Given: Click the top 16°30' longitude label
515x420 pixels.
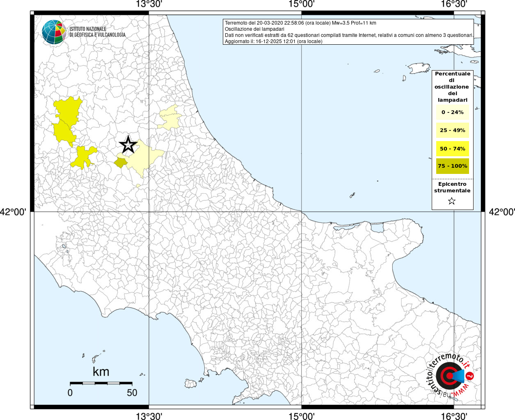Looking at the screenshot, I should pyautogui.click(x=454, y=5).
